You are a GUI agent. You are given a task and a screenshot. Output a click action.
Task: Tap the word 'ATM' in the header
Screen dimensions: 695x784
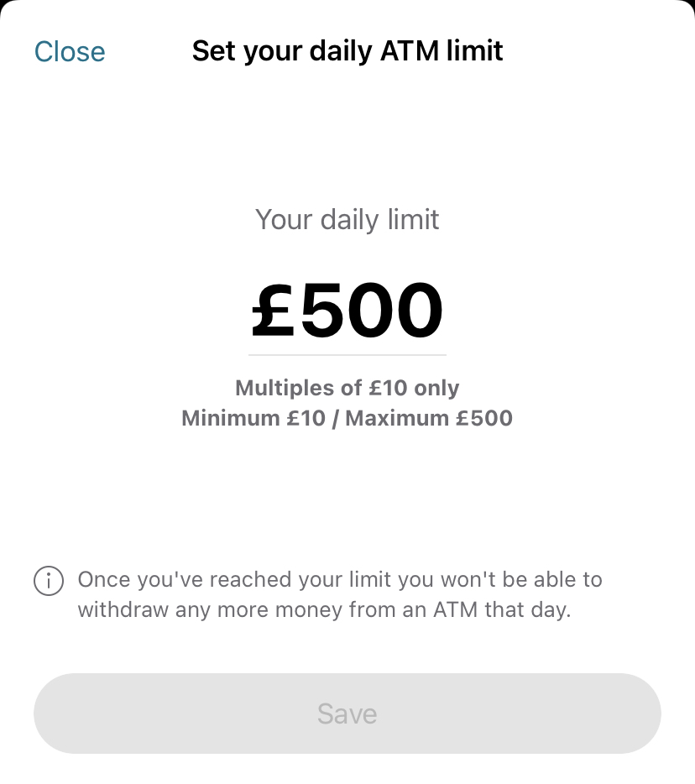pos(410,51)
